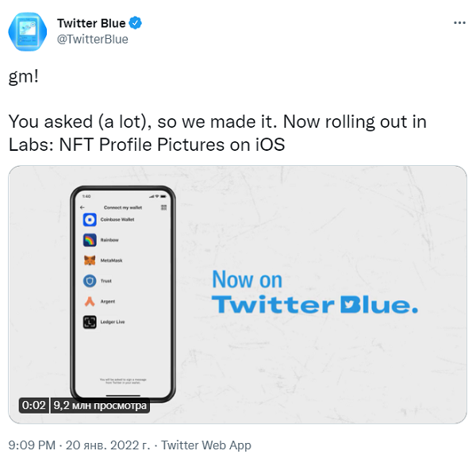Open the tweet's three-dot more menu
Viewport: 476px width, 466px height.
point(459,23)
